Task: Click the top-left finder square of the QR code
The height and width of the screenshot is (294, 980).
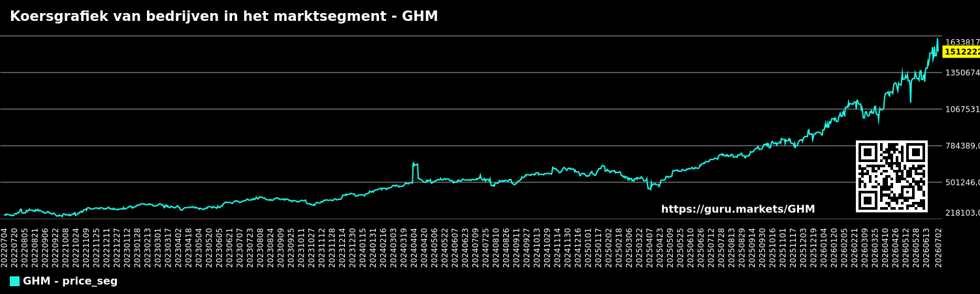Action: tap(868, 153)
